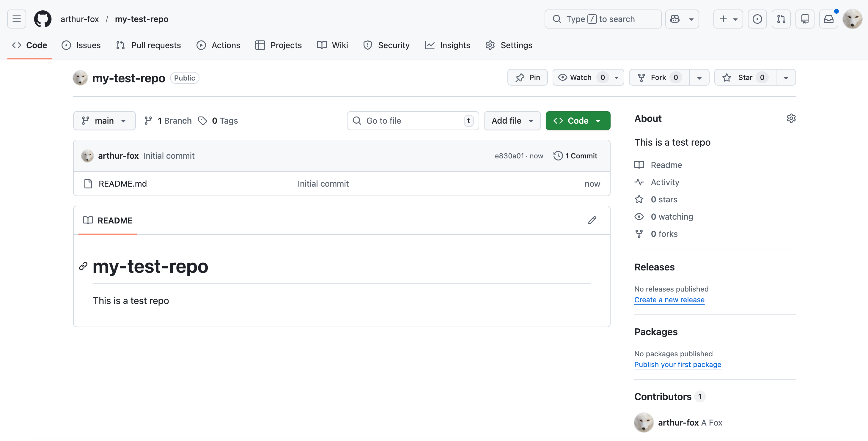Expand the green Code dropdown
This screenshot has width=868, height=441.
(578, 121)
